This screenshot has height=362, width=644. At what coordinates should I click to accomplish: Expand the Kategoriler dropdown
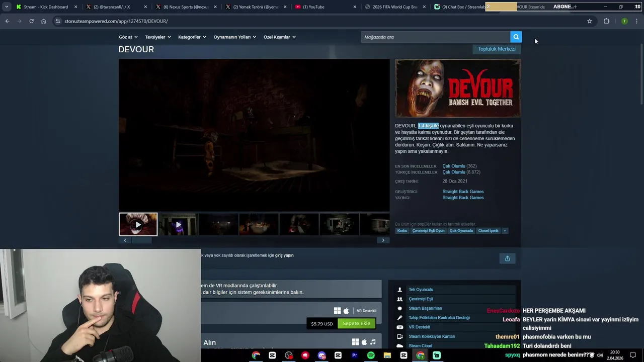tap(192, 37)
